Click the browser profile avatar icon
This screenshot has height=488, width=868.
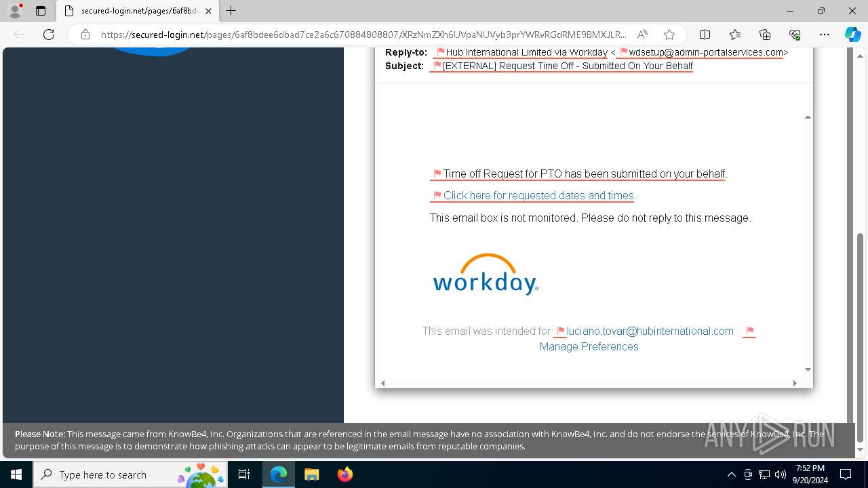click(x=14, y=11)
